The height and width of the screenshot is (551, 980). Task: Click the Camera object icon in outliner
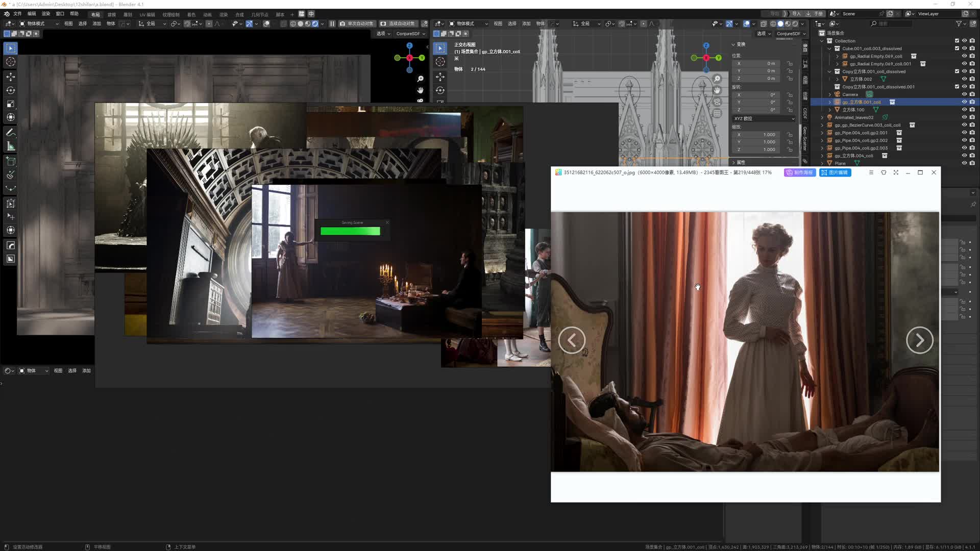[x=837, y=94]
